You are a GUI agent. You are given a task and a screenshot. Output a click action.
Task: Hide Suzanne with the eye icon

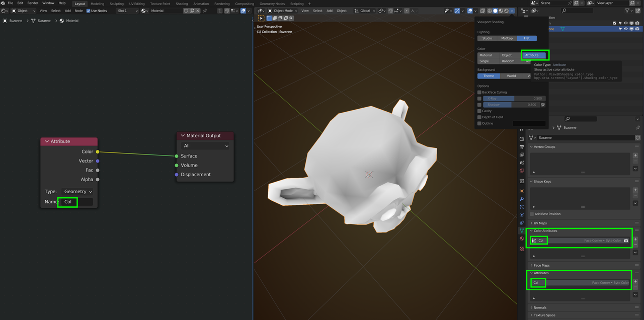point(626,29)
